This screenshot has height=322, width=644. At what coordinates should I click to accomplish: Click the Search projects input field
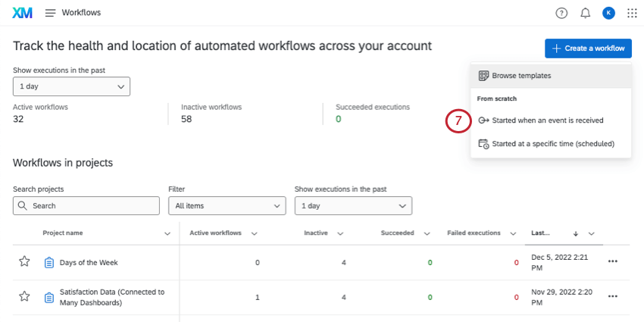point(86,205)
